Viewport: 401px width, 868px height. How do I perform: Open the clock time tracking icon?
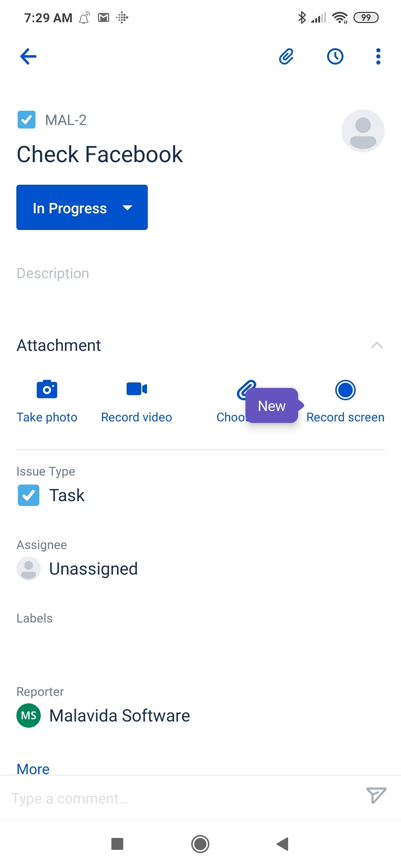click(x=335, y=56)
